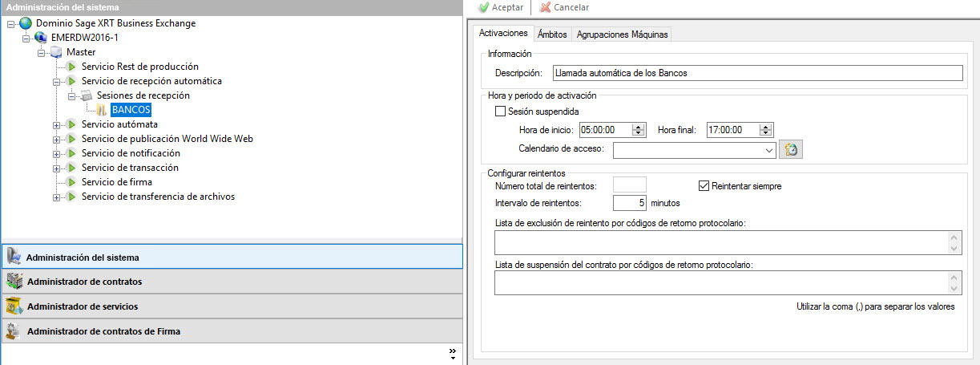The width and height of the screenshot is (980, 365).
Task: Click the Master server icon in tree
Action: pyautogui.click(x=55, y=52)
